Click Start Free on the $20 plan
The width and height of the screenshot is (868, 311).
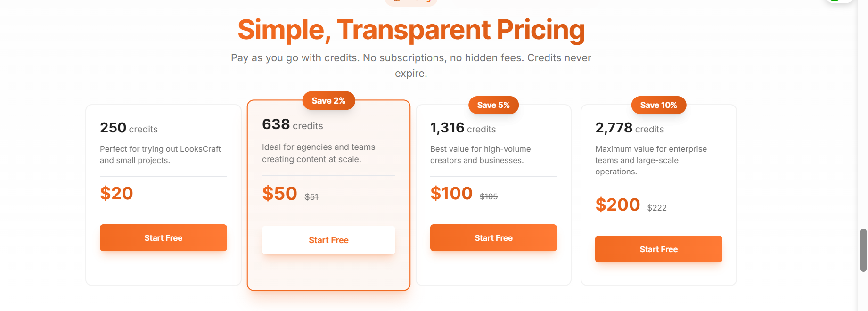[163, 238]
